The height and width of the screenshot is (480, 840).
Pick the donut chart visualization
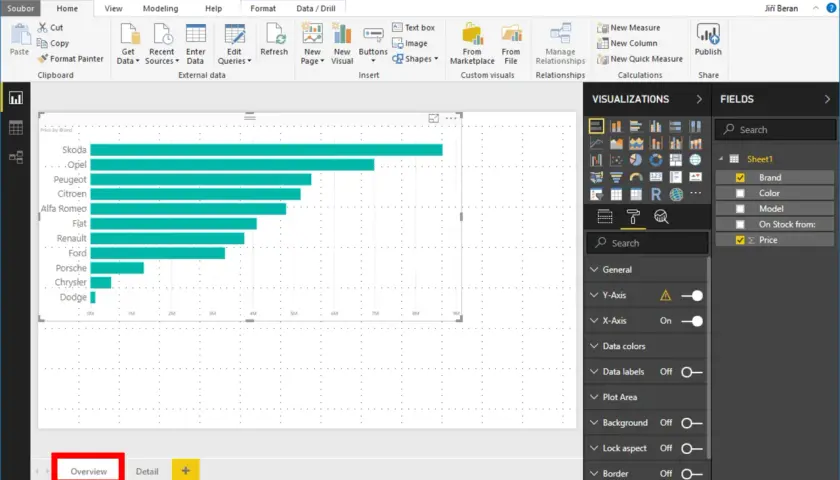[x=656, y=160]
